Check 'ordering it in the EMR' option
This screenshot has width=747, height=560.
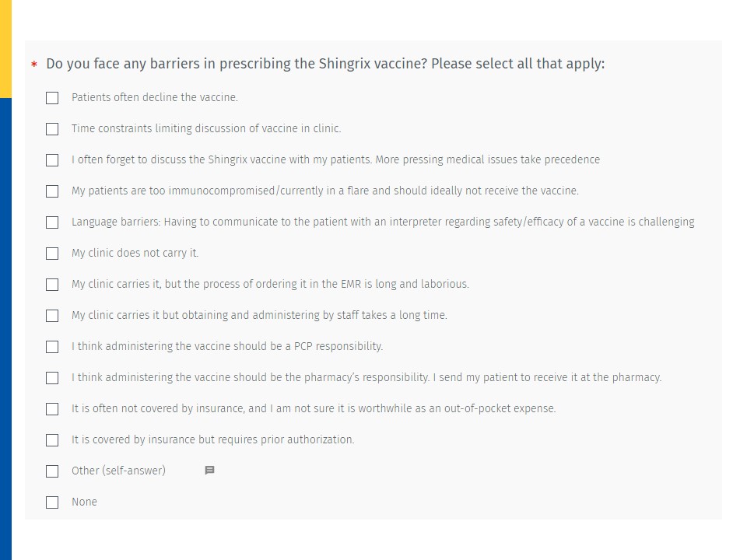pos(52,285)
